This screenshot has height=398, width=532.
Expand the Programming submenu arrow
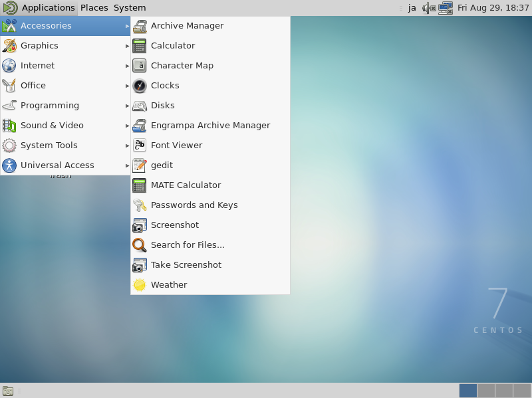tap(127, 106)
